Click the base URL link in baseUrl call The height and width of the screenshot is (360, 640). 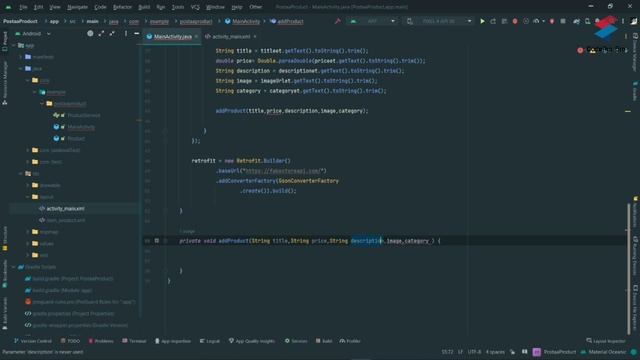tap(283, 171)
